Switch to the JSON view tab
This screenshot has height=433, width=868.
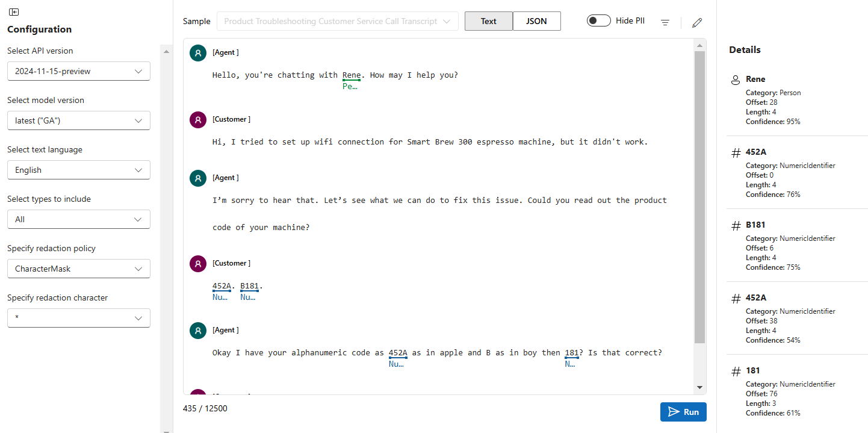click(x=536, y=21)
